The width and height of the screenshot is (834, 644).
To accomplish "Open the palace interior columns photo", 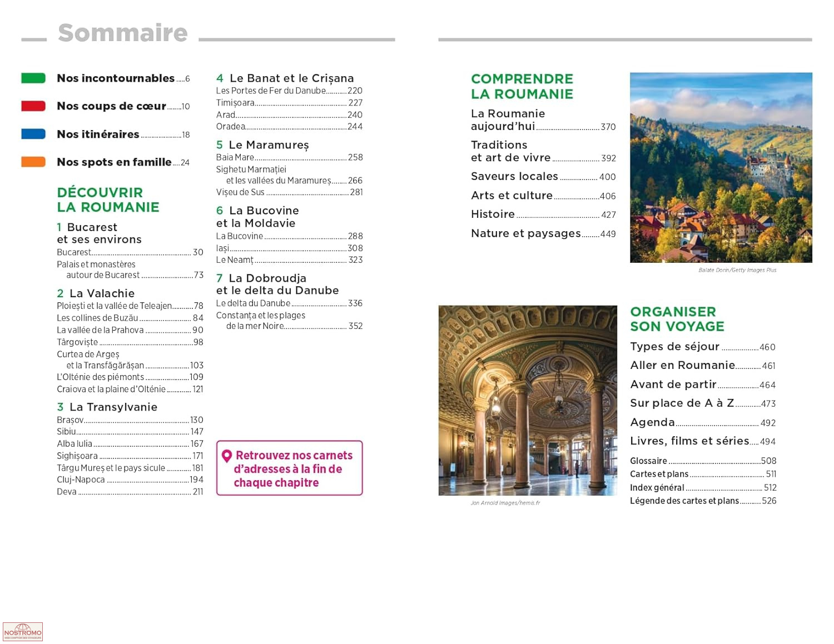I will tap(528, 400).
